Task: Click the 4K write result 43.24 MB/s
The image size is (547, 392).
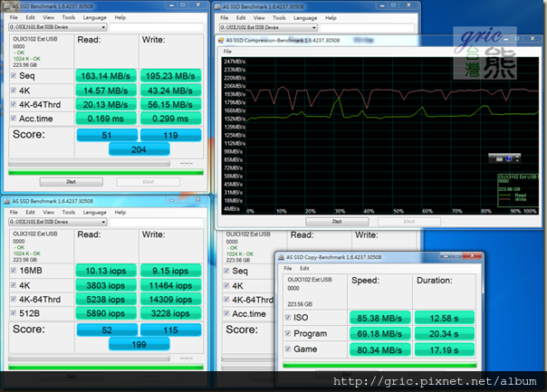Action: point(170,91)
